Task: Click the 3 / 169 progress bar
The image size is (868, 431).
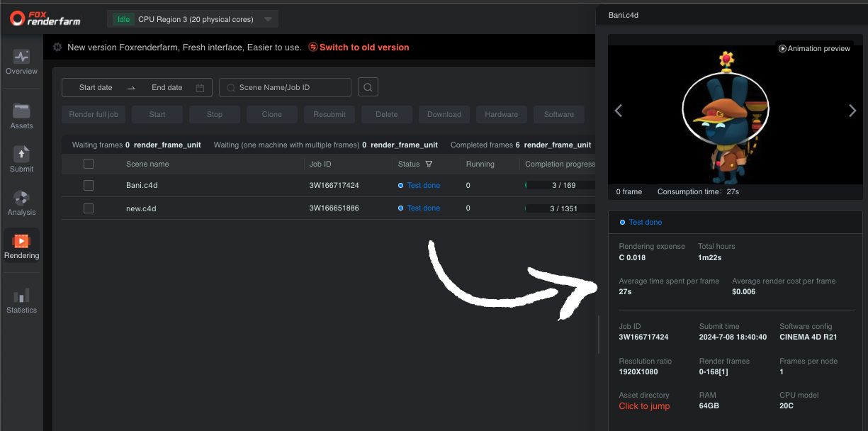Action: click(x=560, y=185)
